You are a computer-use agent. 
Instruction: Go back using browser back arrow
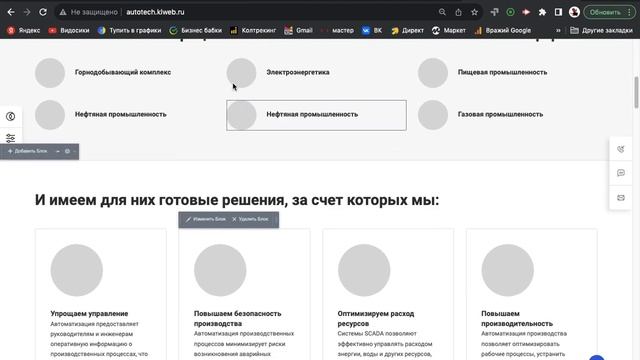11,12
